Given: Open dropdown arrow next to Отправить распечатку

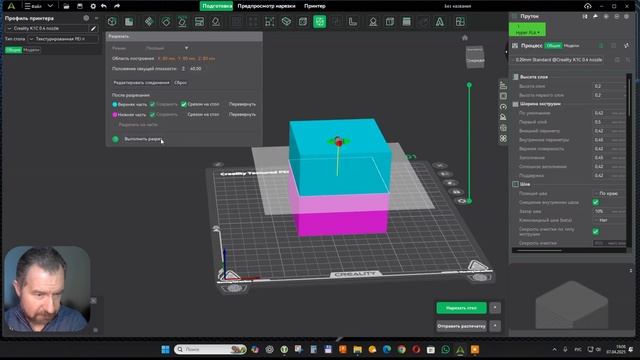Looking at the screenshot, I should tap(495, 326).
